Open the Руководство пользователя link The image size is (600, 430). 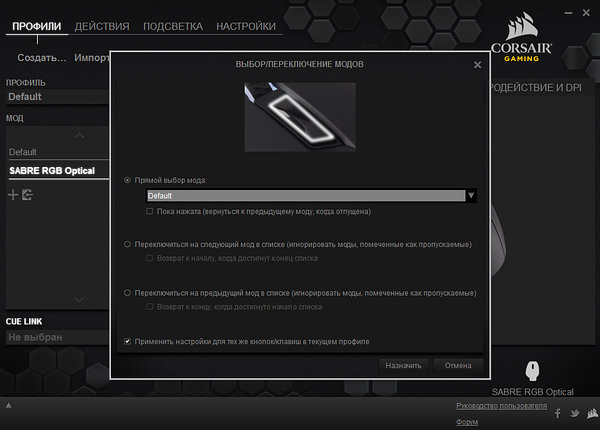click(x=501, y=406)
